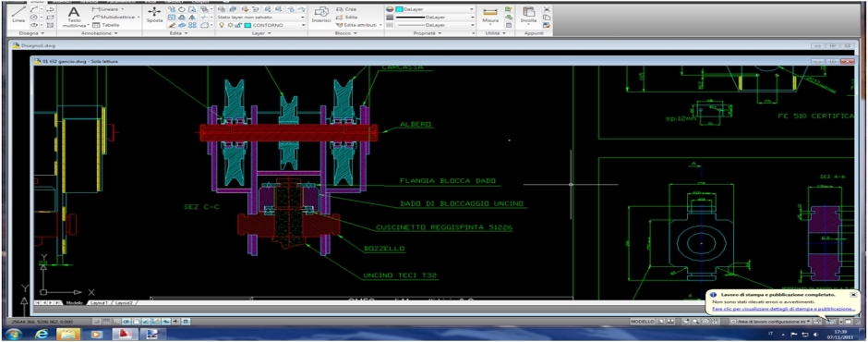Open the CONTORNO layer dropdown
The image size is (868, 342).
pos(275,25)
